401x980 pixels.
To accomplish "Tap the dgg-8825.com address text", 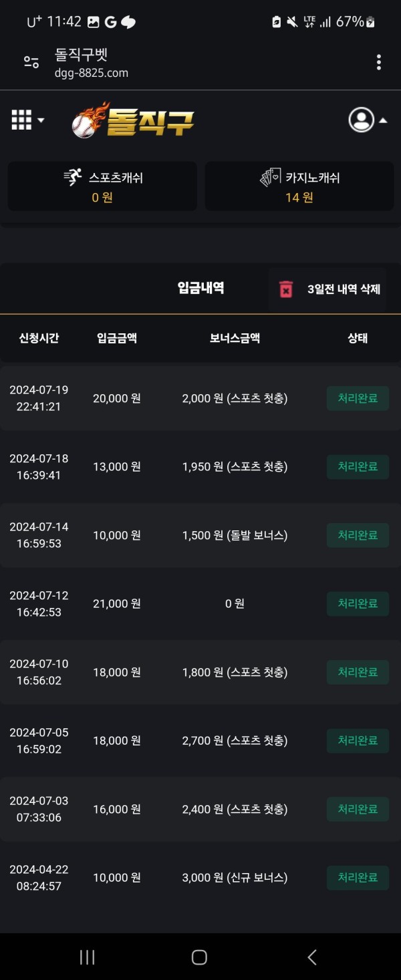I will tap(92, 73).
